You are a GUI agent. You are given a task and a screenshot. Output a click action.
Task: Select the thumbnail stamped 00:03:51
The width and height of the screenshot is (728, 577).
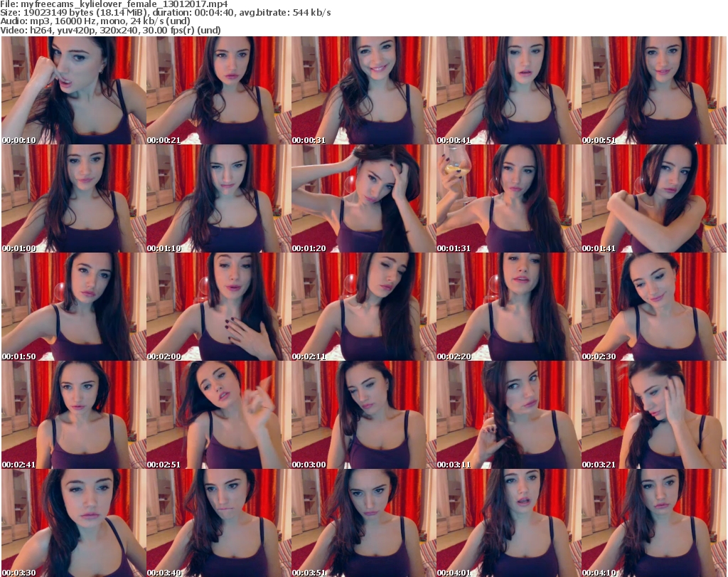[364, 523]
